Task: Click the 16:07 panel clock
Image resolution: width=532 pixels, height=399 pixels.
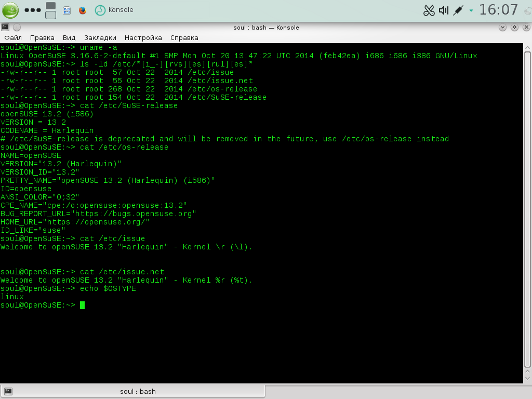Action: [498, 9]
